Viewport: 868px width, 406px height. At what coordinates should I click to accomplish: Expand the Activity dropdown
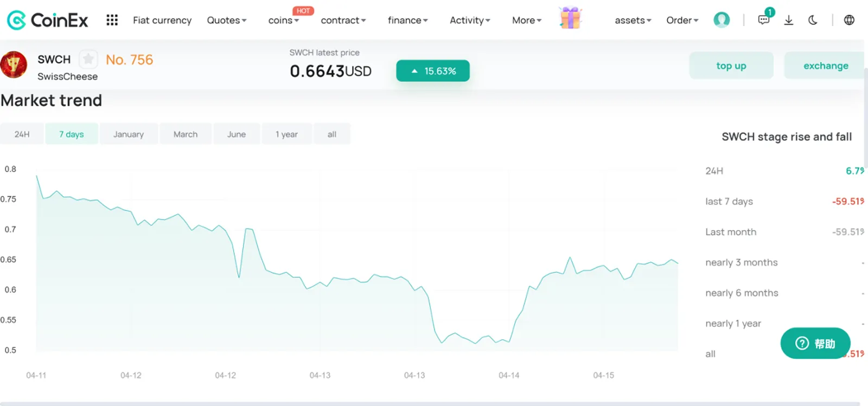pos(470,20)
